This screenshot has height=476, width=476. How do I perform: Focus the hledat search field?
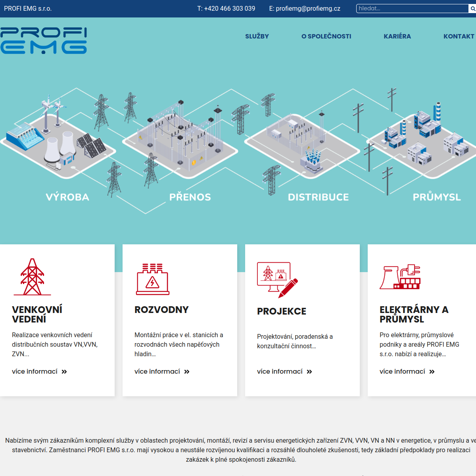413,9
